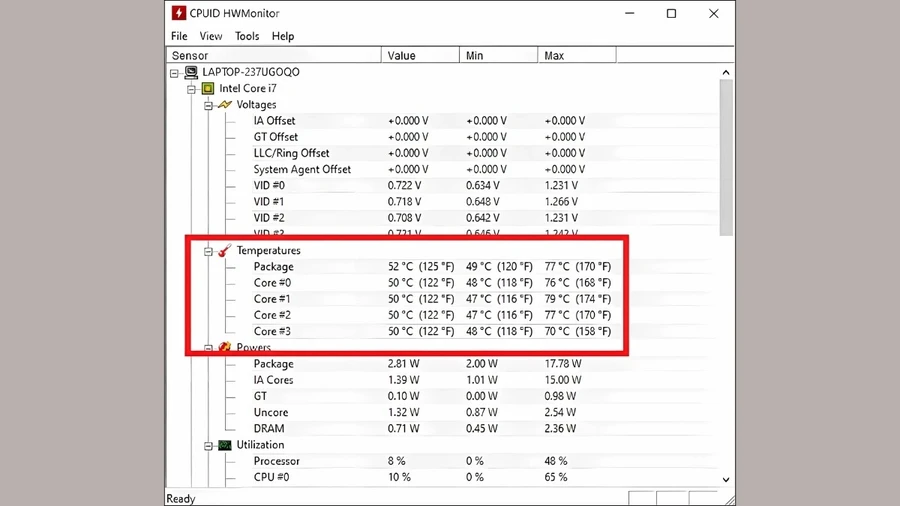
Task: Click the Value column header
Action: tap(420, 56)
